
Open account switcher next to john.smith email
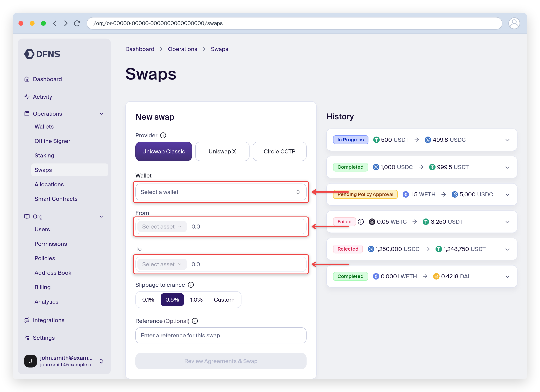[101, 361]
